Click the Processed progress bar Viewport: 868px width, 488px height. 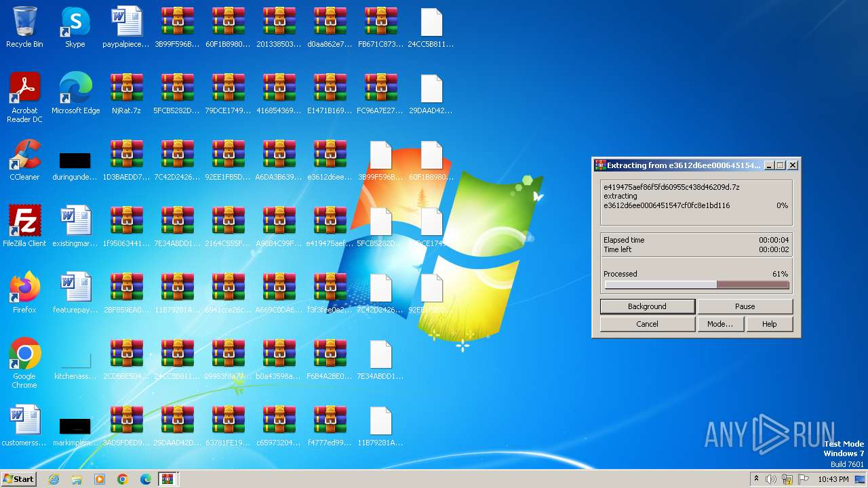(x=696, y=285)
